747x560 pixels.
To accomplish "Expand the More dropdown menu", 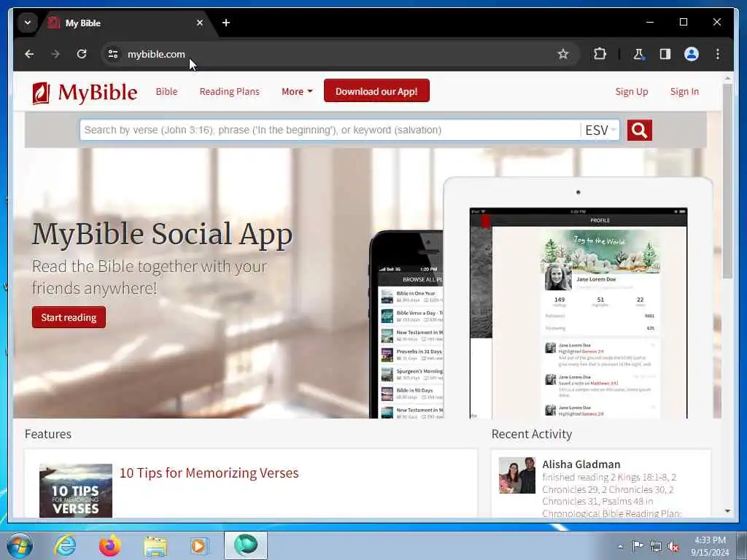I will tap(297, 91).
